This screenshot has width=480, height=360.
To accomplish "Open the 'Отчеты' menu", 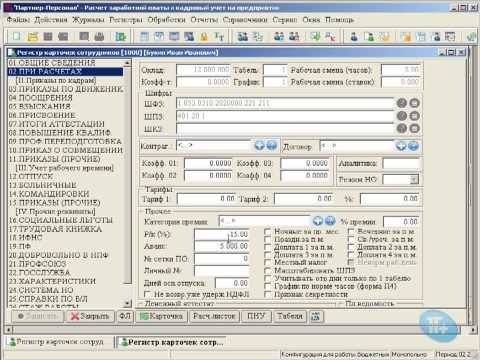I will pos(204,20).
